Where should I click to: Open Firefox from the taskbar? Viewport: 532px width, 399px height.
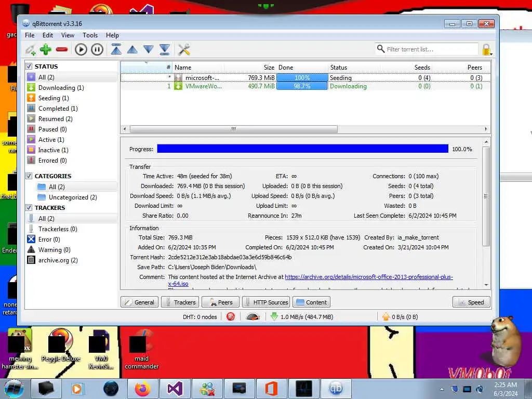[143, 389]
